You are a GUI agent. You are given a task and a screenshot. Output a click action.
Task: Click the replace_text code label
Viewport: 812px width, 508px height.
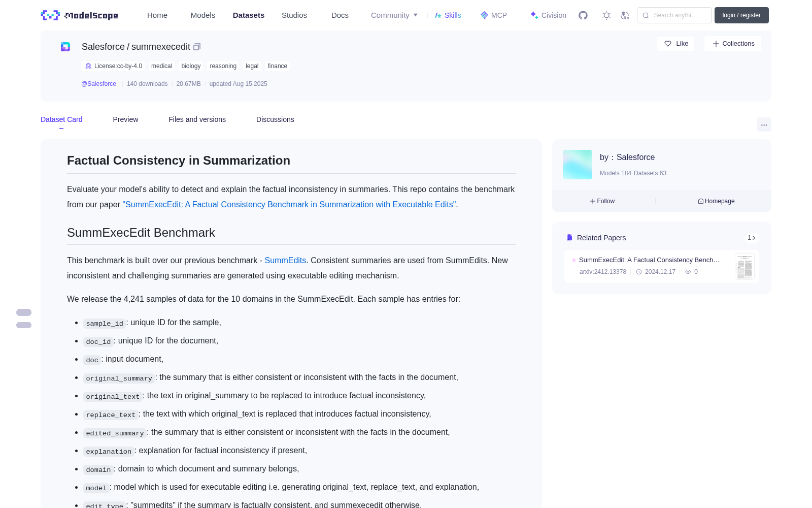point(111,415)
